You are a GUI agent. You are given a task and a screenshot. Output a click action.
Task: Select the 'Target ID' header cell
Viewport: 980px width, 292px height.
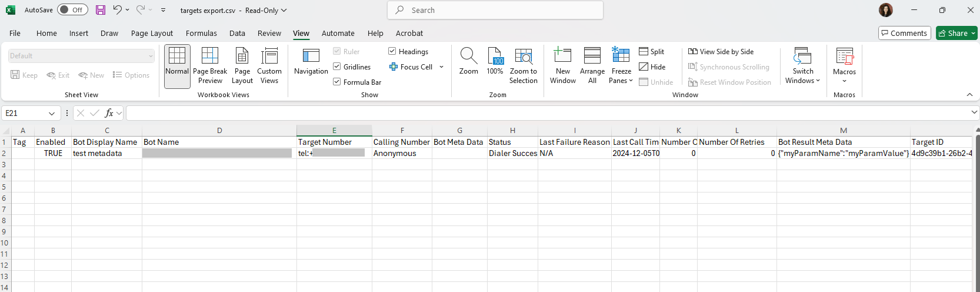[x=941, y=142]
